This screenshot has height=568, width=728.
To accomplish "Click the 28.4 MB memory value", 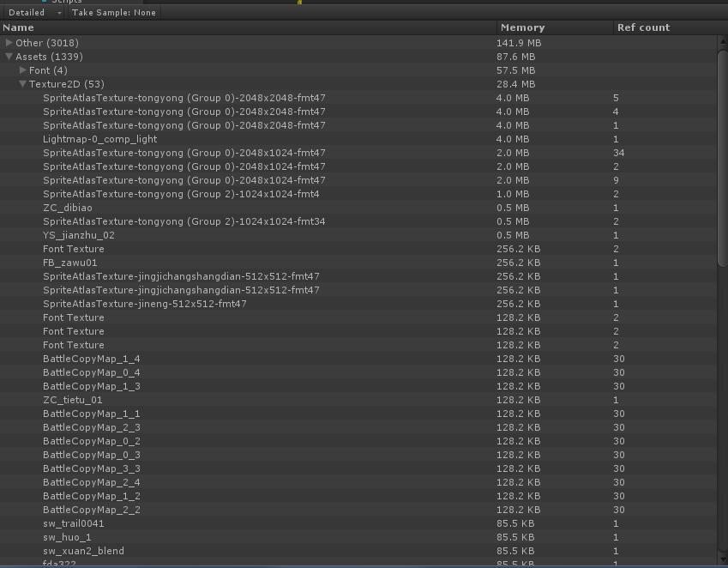I will pyautogui.click(x=515, y=84).
